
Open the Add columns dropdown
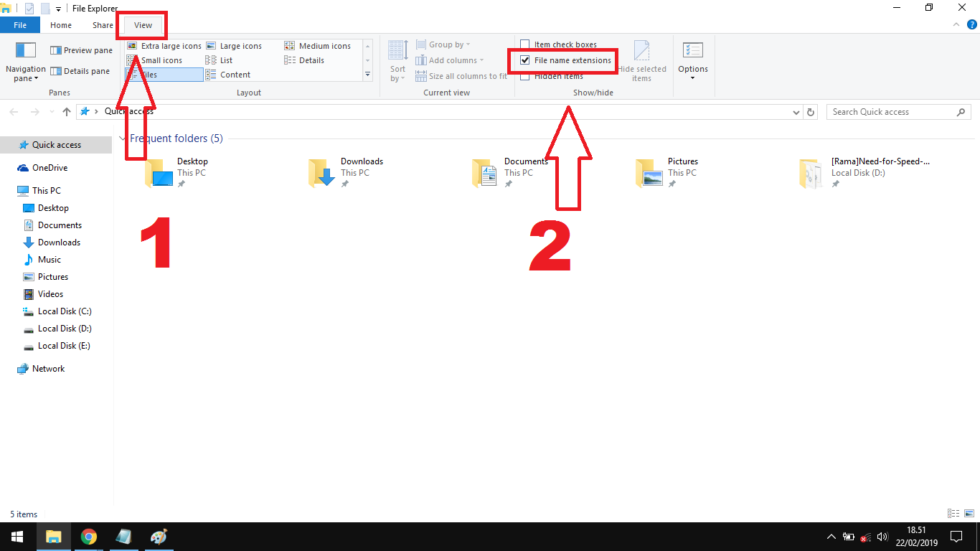[449, 60]
